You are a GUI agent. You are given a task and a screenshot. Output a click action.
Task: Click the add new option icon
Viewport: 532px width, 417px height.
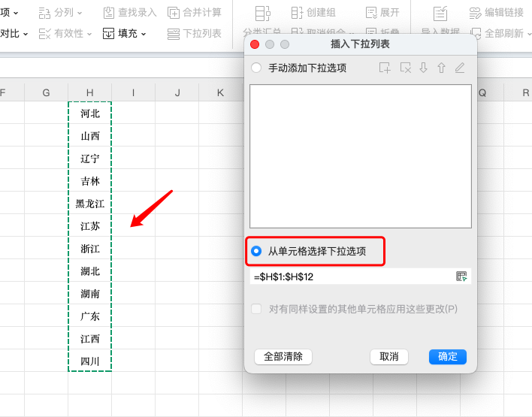click(385, 68)
